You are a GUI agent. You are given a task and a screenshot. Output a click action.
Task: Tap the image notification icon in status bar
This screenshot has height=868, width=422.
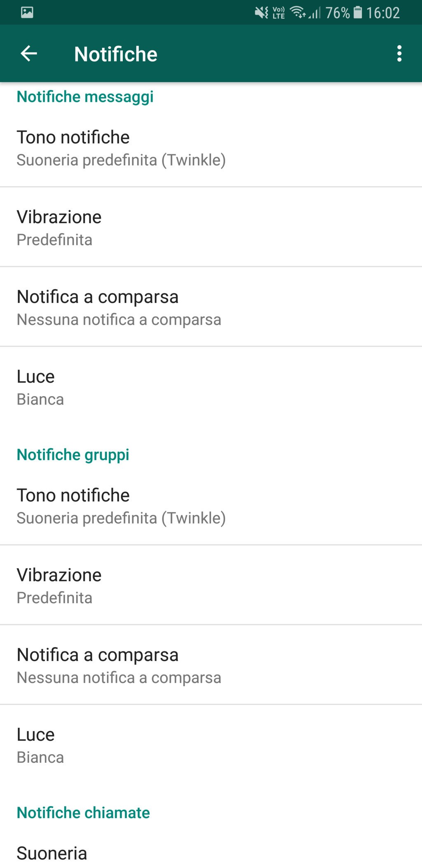pyautogui.click(x=27, y=12)
